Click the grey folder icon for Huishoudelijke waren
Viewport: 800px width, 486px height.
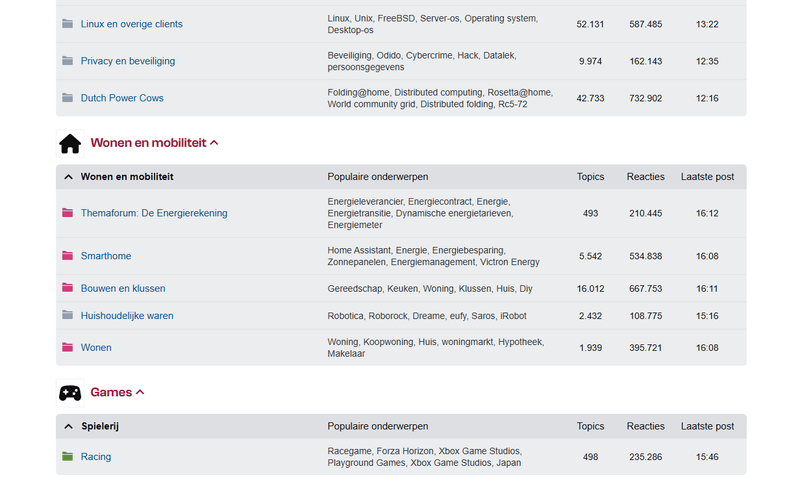pyautogui.click(x=67, y=315)
